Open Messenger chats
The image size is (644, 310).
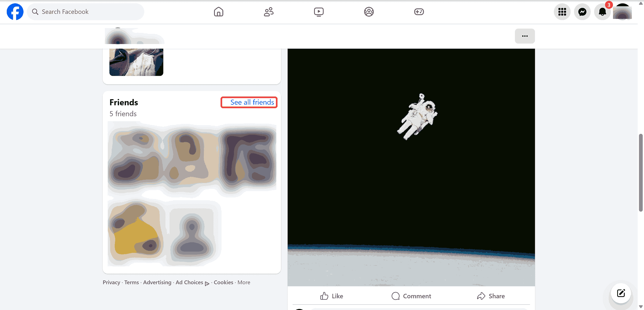point(582,12)
